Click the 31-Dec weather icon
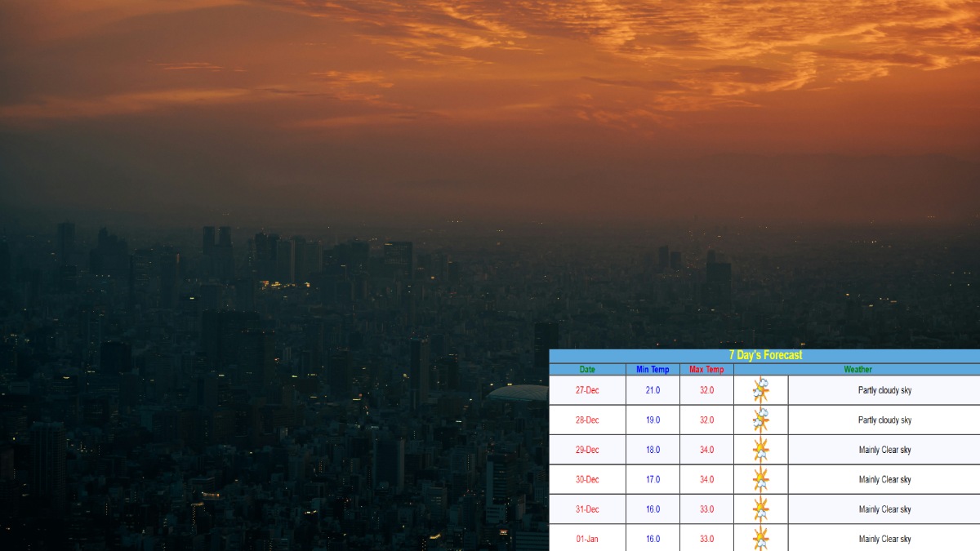The width and height of the screenshot is (980, 551). pyautogui.click(x=760, y=509)
